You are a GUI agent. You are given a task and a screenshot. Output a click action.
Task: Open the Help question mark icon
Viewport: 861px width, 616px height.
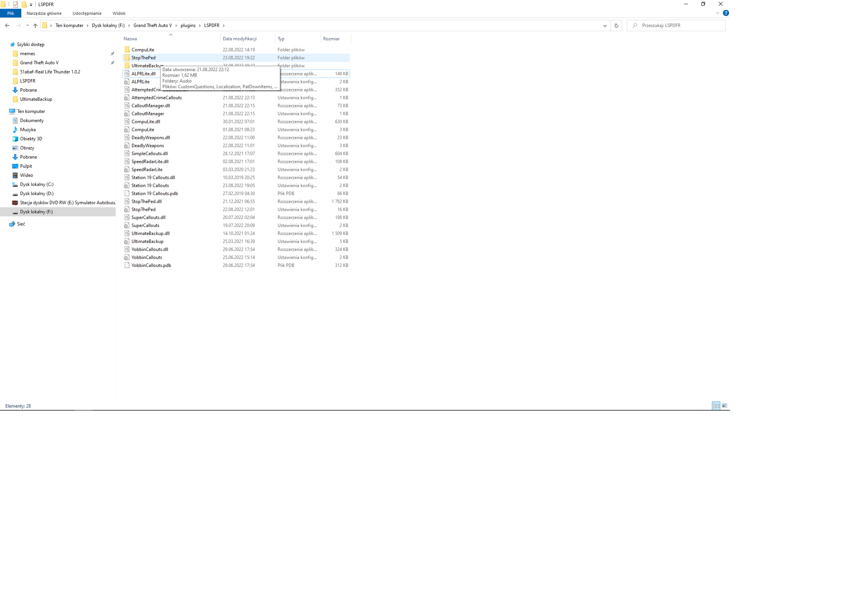(726, 13)
